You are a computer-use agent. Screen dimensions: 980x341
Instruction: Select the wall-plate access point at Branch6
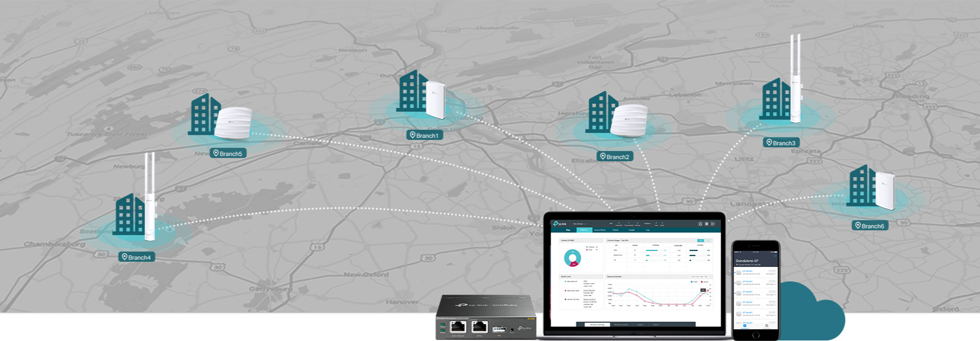[x=885, y=191]
